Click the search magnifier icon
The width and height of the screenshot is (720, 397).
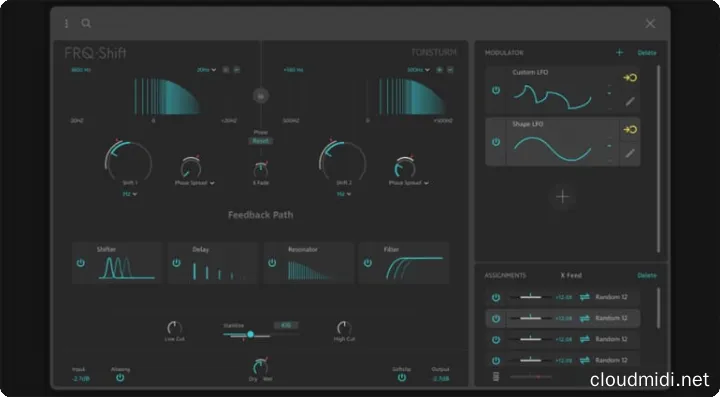pyautogui.click(x=86, y=23)
